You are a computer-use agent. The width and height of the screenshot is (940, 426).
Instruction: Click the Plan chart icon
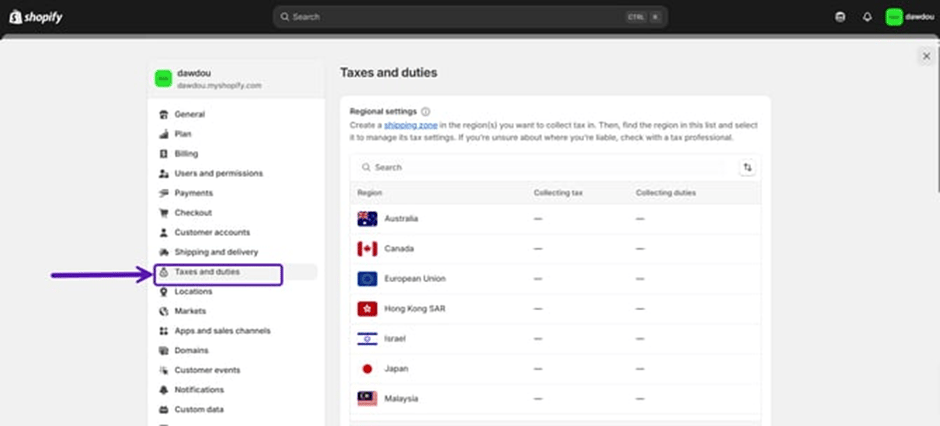point(164,134)
